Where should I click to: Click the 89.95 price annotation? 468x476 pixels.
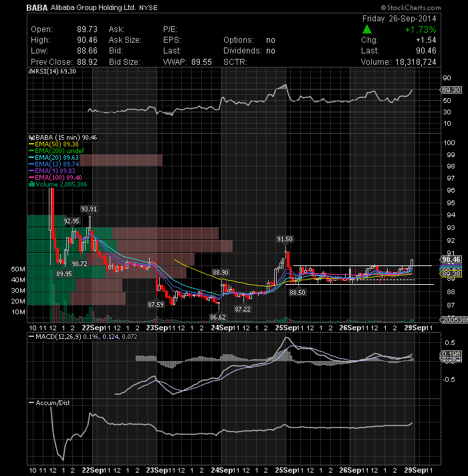[x=64, y=273]
